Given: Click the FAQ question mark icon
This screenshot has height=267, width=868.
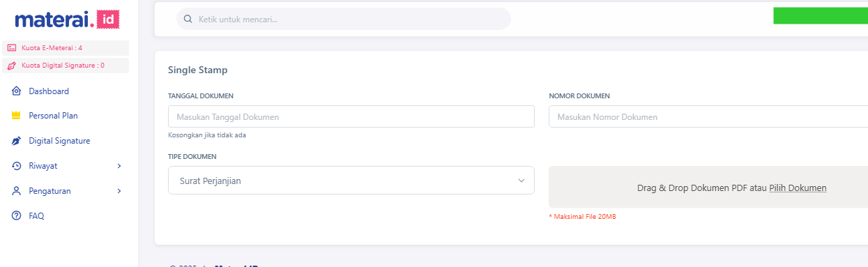Looking at the screenshot, I should click(x=17, y=216).
